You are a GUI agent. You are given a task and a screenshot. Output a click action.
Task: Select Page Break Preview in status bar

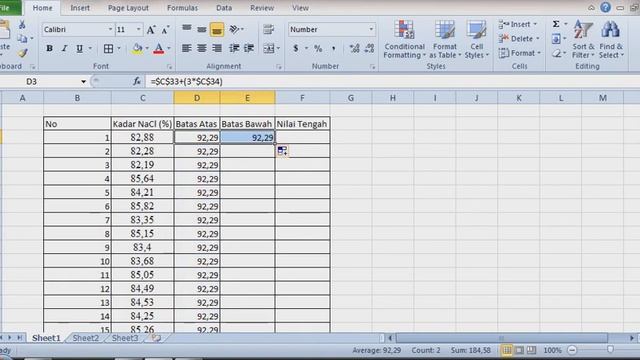(531, 350)
